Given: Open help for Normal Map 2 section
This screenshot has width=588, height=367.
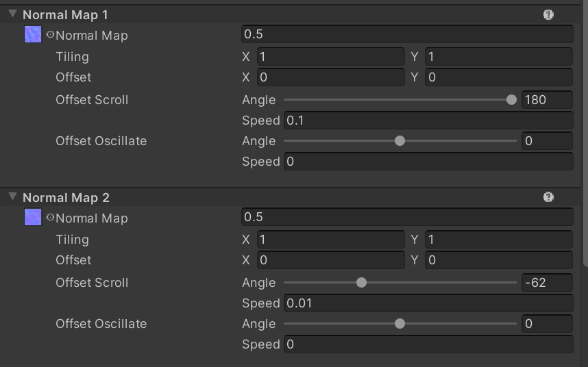Looking at the screenshot, I should pyautogui.click(x=548, y=197).
